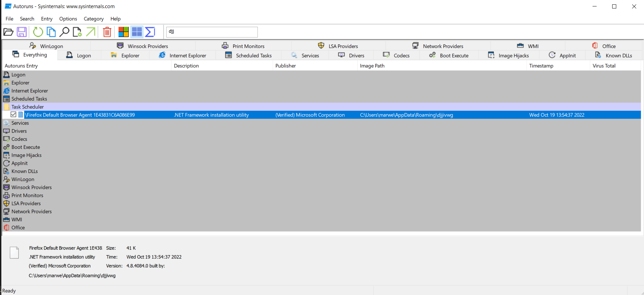Select the Known DLLs category row in list
This screenshot has height=295, width=644.
point(322,171)
